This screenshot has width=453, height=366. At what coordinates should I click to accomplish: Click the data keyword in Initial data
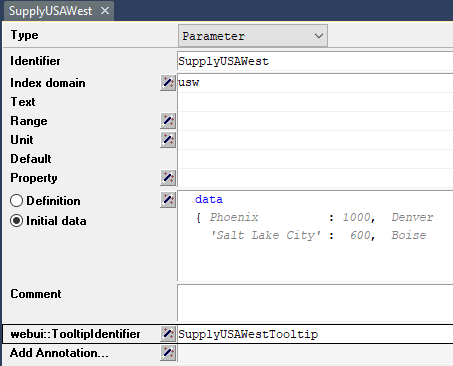click(x=209, y=199)
